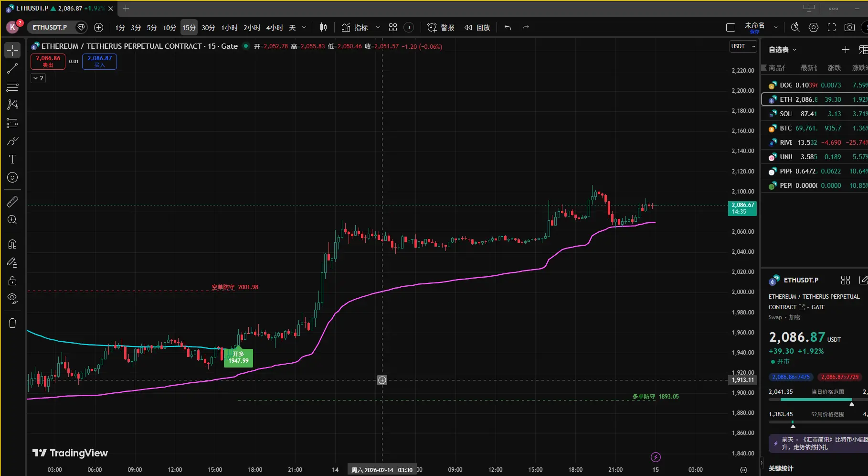Viewport: 868px width, 476px height.
Task: Take a chart snapshot with camera
Action: tap(849, 27)
